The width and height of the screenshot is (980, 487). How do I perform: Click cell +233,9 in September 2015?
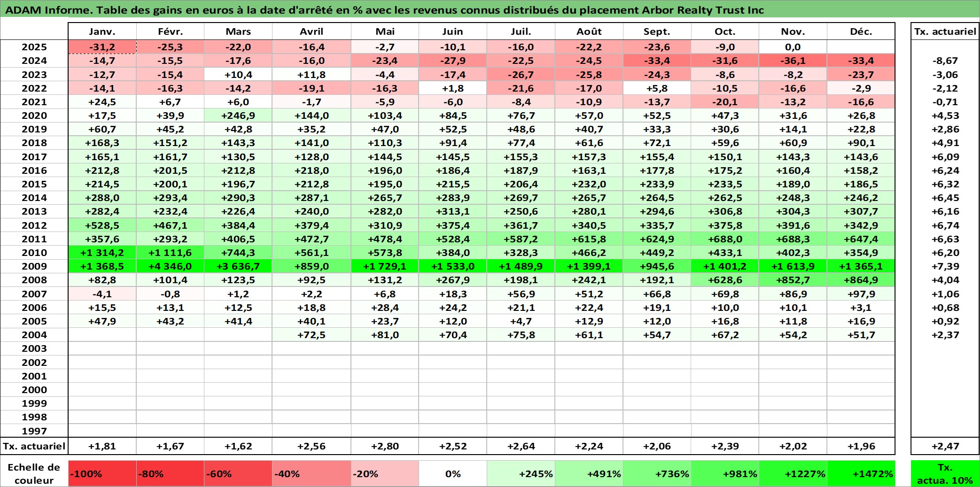[x=657, y=184]
